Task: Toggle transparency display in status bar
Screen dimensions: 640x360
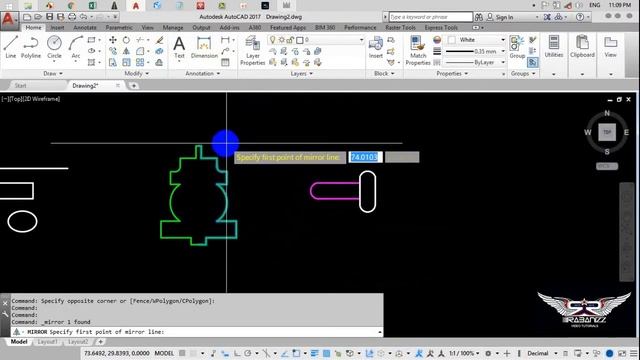Action: pos(327,353)
